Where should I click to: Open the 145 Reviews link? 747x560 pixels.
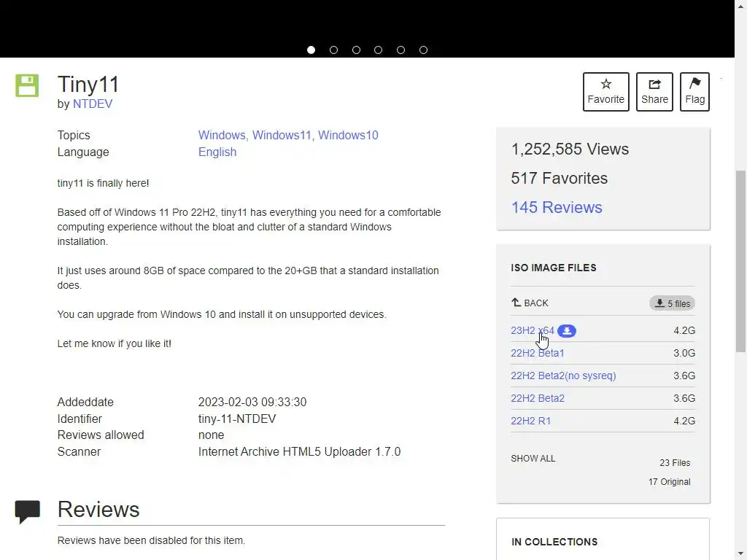(x=557, y=207)
